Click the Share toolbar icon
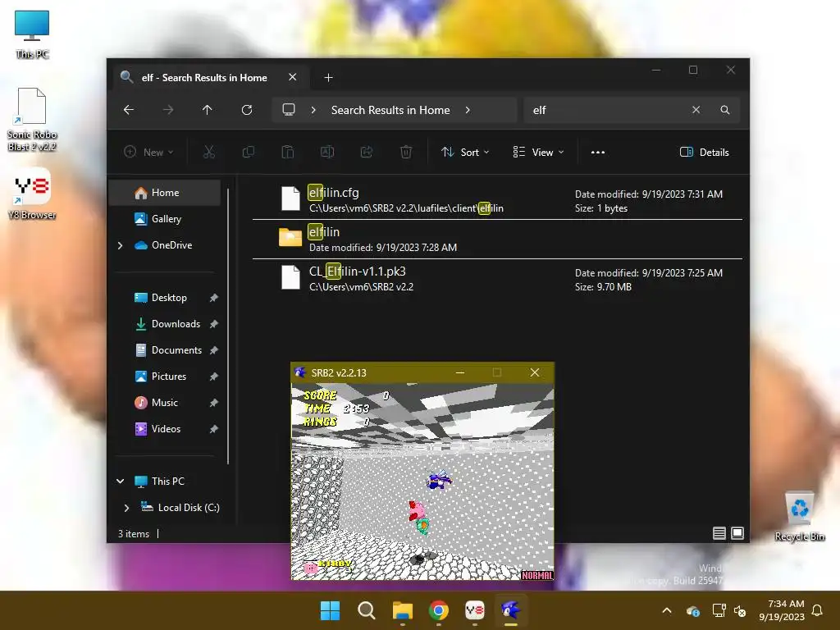 coord(367,152)
